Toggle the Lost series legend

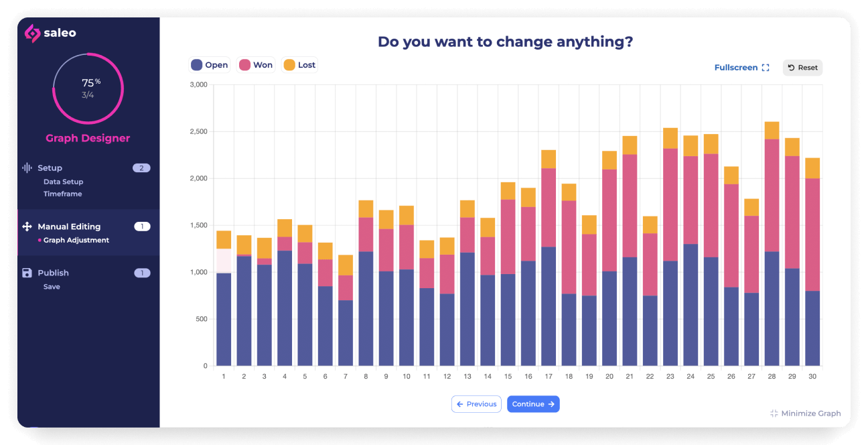pyautogui.click(x=299, y=65)
